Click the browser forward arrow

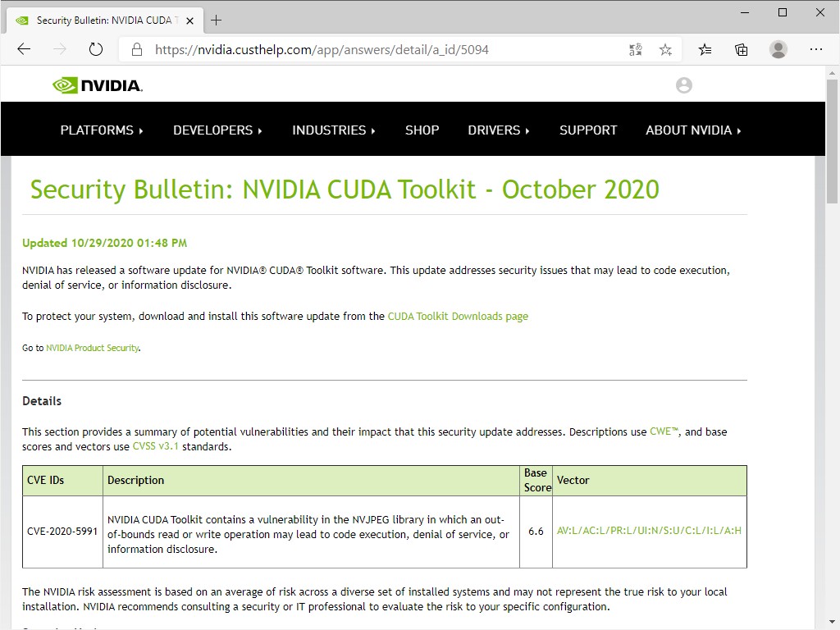pyautogui.click(x=60, y=50)
